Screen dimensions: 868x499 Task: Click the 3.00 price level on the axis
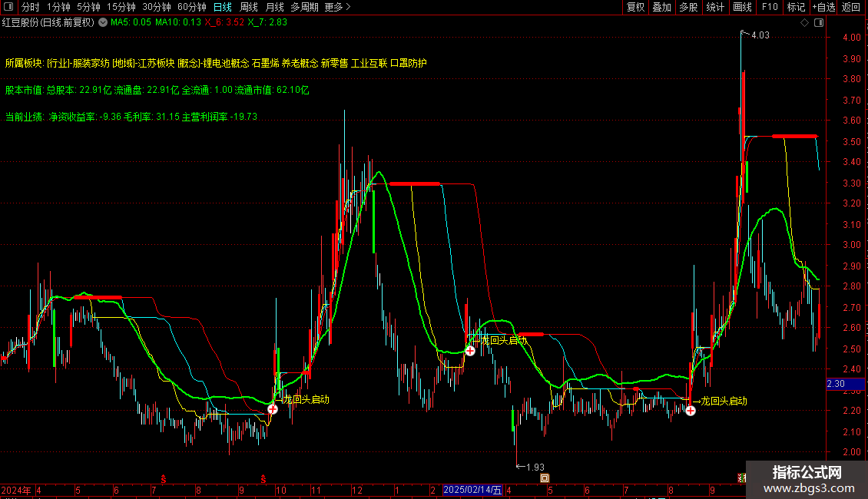coord(851,245)
